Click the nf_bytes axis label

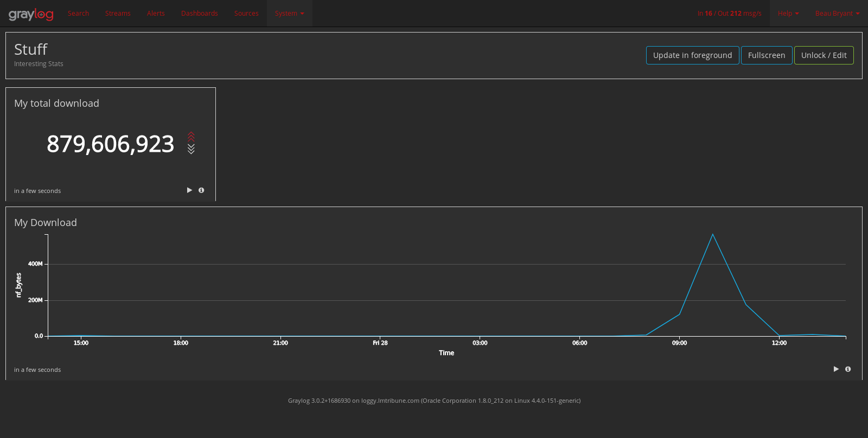18,285
